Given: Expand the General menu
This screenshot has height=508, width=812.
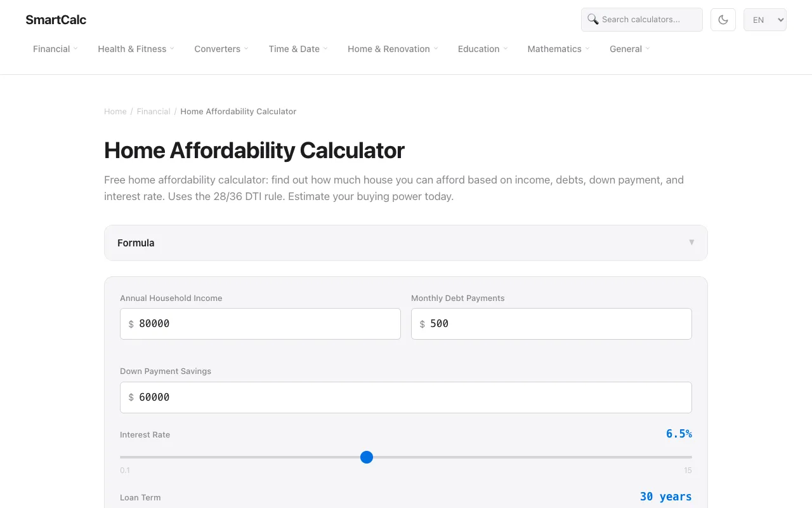Looking at the screenshot, I should [x=630, y=49].
